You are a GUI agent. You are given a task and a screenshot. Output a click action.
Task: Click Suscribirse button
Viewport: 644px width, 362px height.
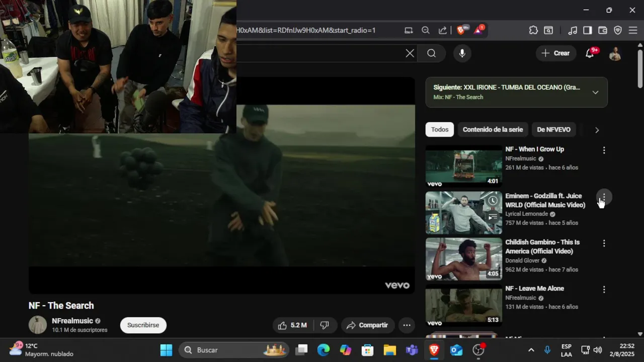click(143, 325)
